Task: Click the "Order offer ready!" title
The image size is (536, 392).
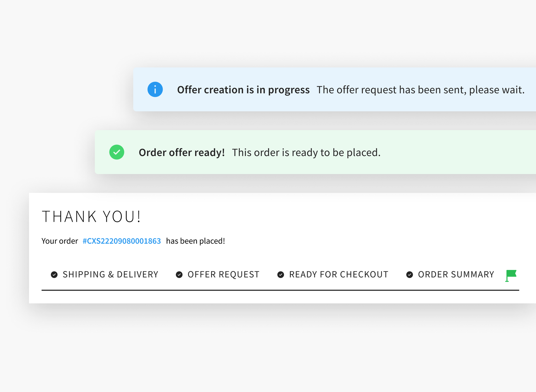Action: [x=182, y=152]
